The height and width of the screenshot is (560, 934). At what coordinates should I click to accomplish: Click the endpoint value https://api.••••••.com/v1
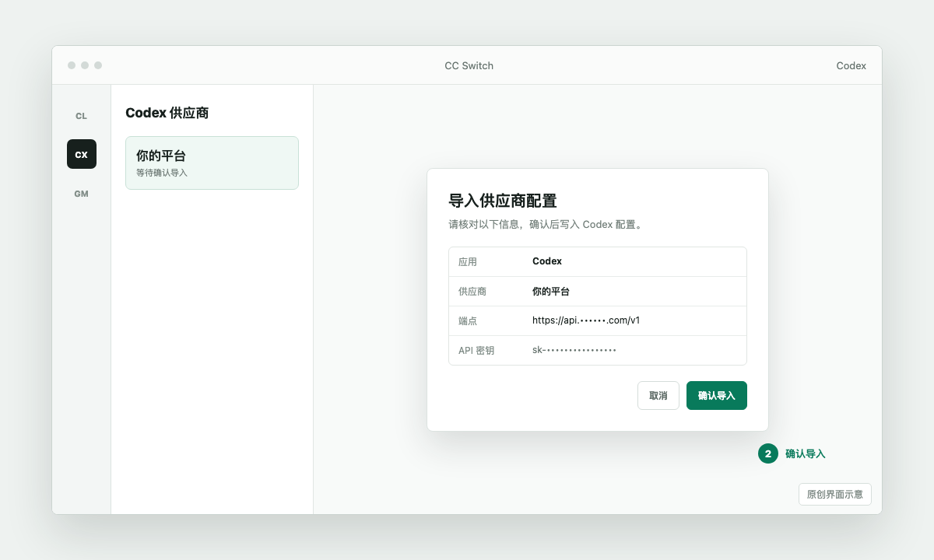point(586,320)
